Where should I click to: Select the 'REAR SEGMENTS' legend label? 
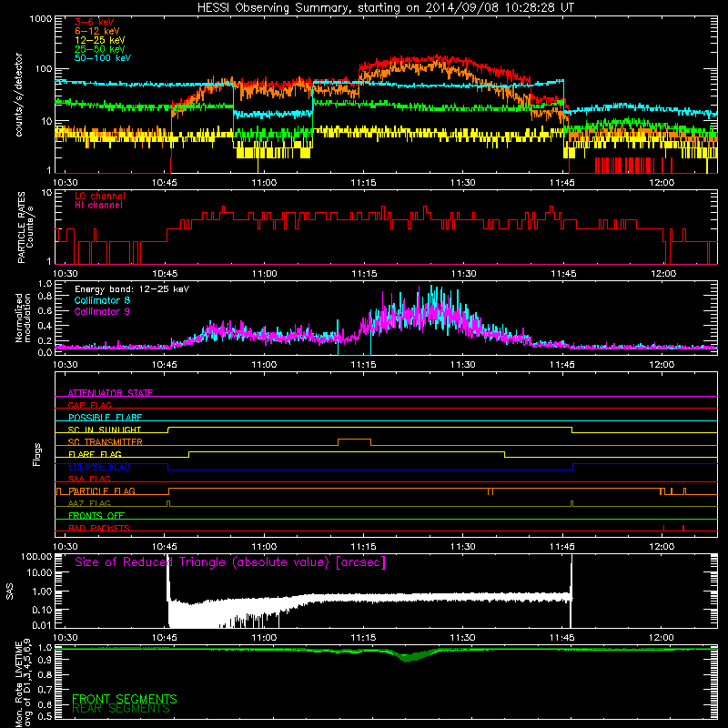[121, 709]
